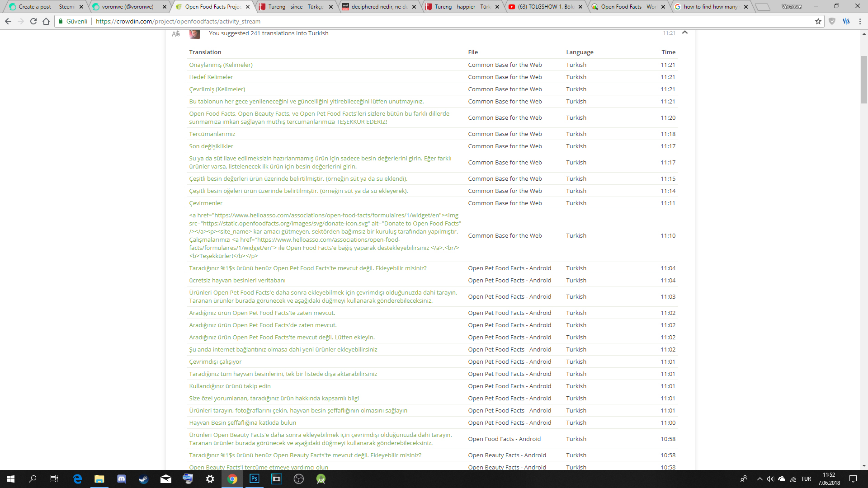Open the Chrome three-dot menu
The image size is (868, 488).
click(860, 21)
